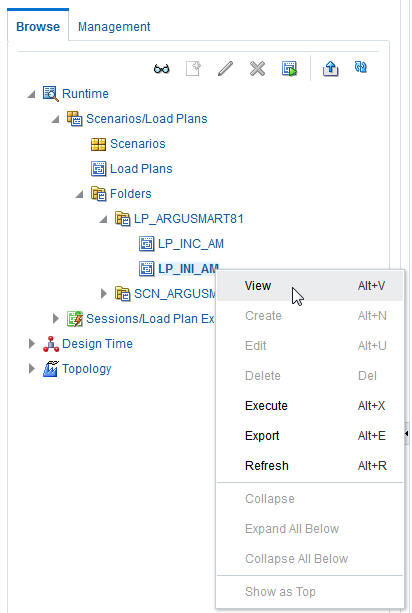The width and height of the screenshot is (412, 613).
Task: Collapse the Runtime tree node
Action: (x=31, y=94)
